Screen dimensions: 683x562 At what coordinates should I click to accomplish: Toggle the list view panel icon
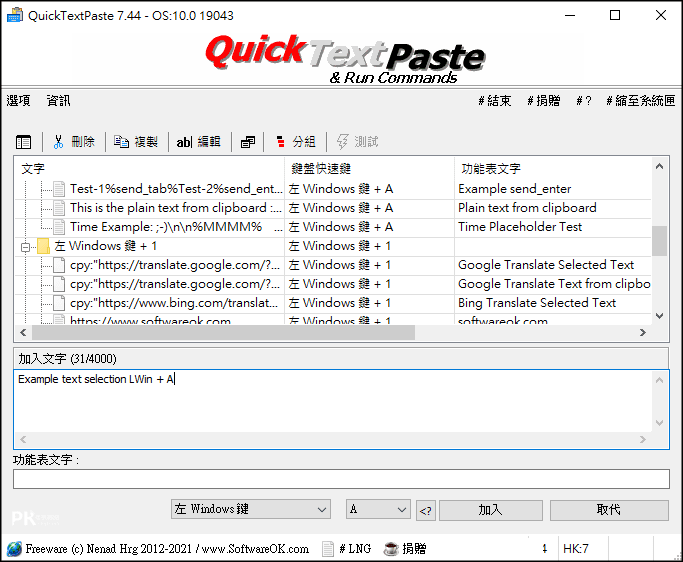[x=24, y=142]
